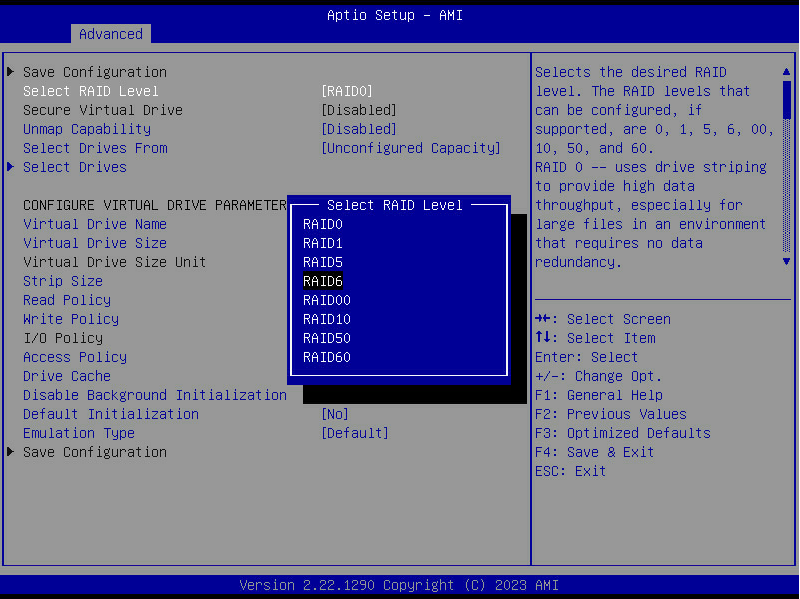Toggle Default Initialization No value
This screenshot has height=599, width=800.
tap(335, 414)
